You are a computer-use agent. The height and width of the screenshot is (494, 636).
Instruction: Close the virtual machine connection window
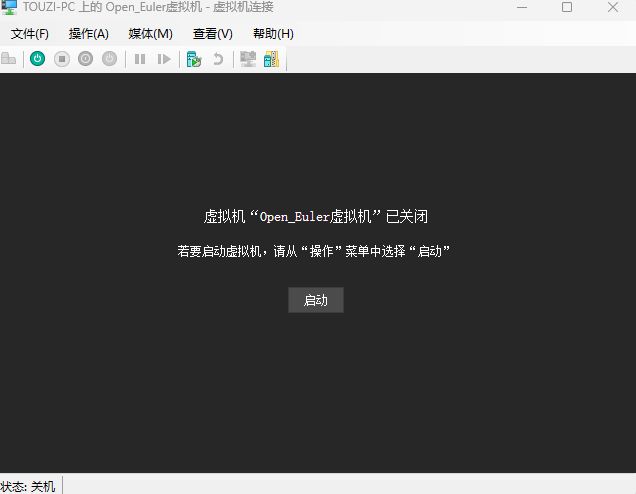613,7
